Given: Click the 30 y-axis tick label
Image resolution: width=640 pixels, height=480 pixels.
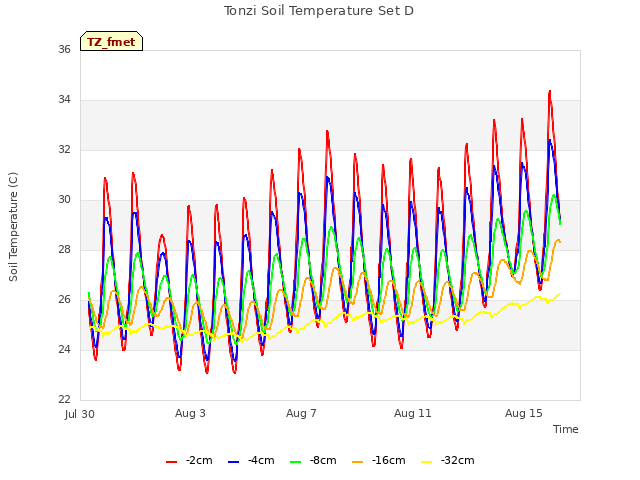Looking at the screenshot, I should tap(64, 200).
